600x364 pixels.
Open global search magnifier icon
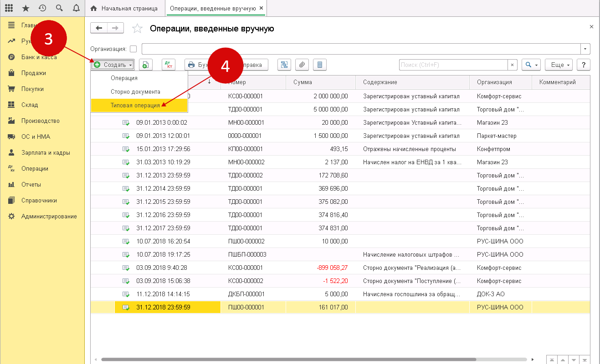pyautogui.click(x=59, y=8)
